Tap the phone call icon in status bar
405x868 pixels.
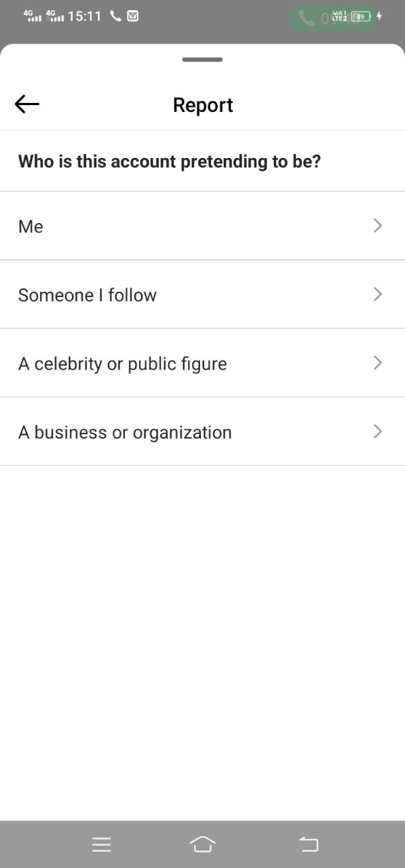tap(116, 16)
